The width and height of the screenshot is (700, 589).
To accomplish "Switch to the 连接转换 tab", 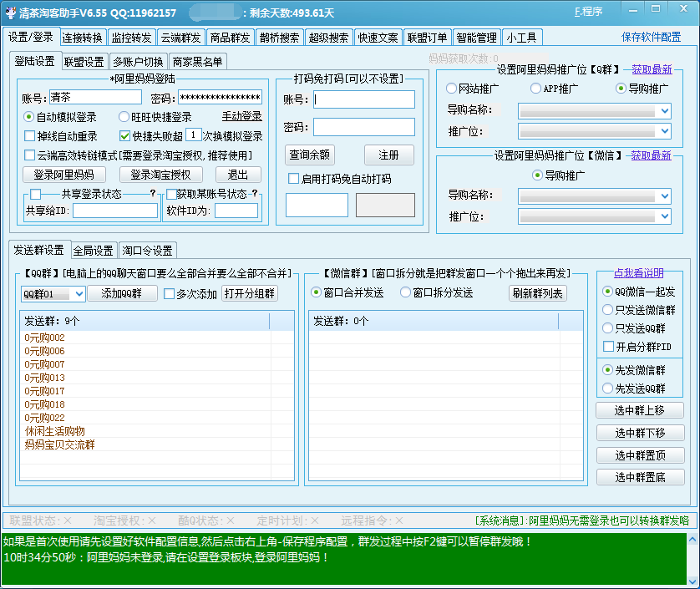I will [82, 38].
